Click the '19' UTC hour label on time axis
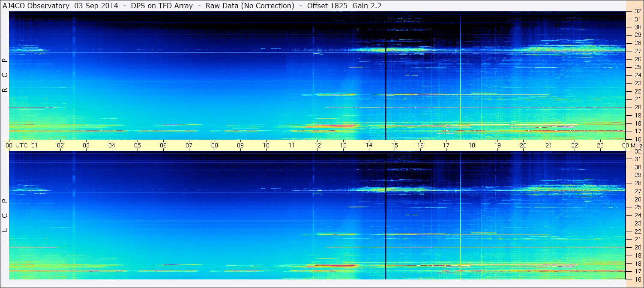 tap(497, 146)
